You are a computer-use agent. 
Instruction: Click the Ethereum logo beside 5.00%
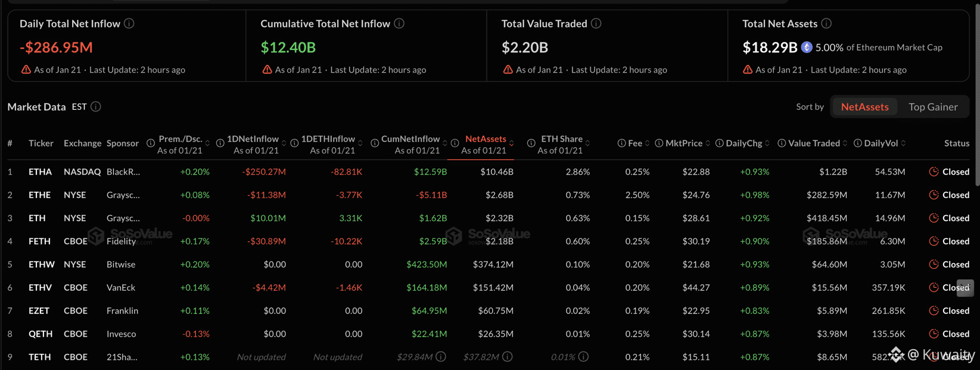807,47
